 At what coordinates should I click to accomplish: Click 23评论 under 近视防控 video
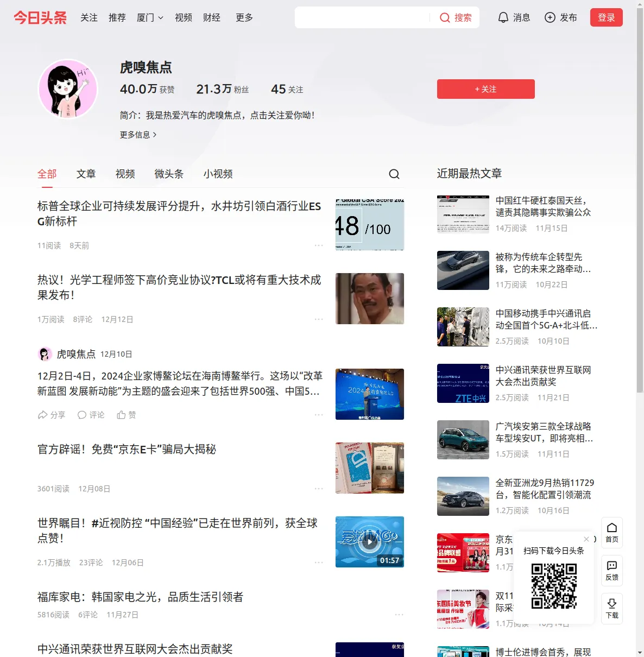tap(91, 563)
